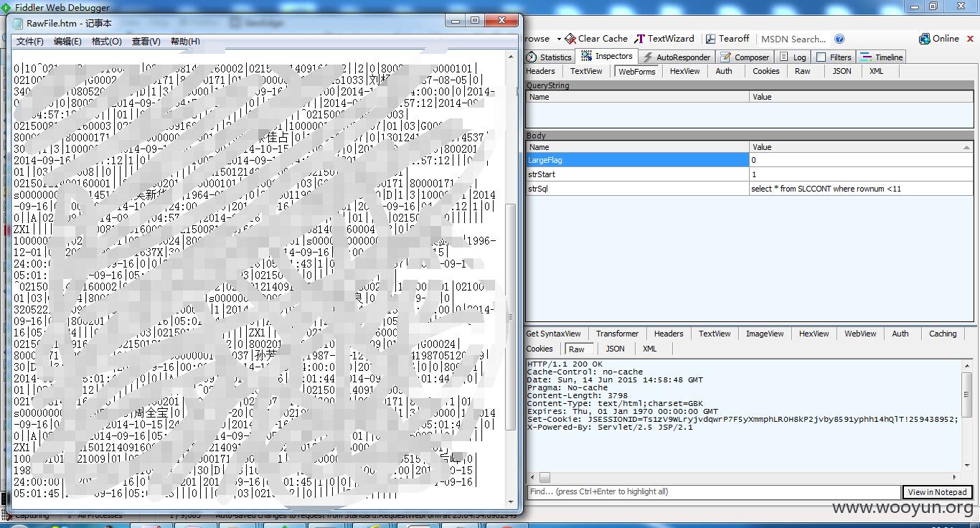The width and height of the screenshot is (980, 528).
Task: Open the response HexView tab
Action: click(x=814, y=334)
